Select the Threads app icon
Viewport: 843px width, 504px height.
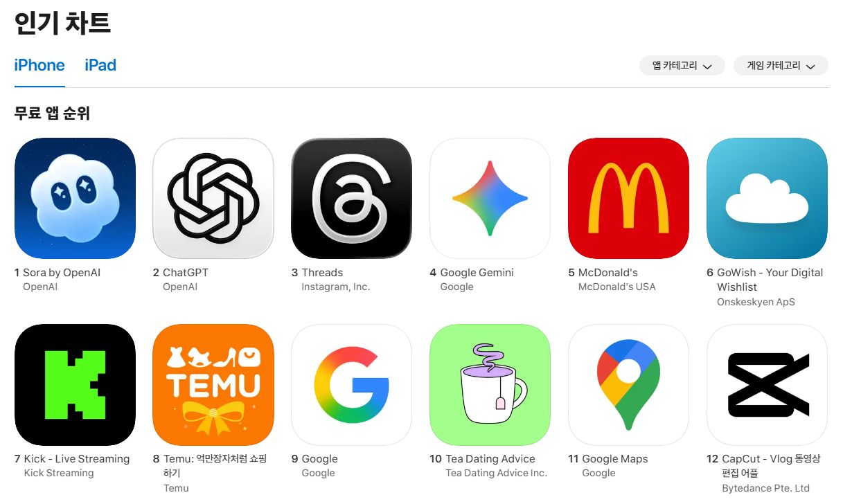coord(352,198)
